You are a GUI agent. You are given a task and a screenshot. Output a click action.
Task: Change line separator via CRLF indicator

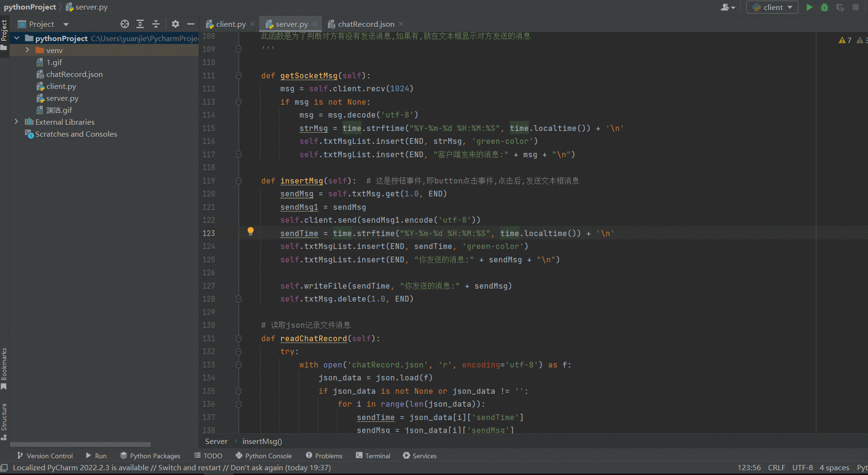click(x=777, y=468)
